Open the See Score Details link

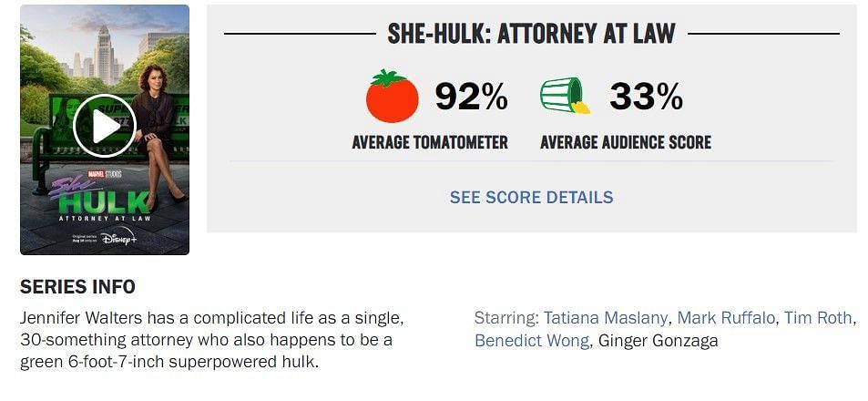click(x=531, y=197)
